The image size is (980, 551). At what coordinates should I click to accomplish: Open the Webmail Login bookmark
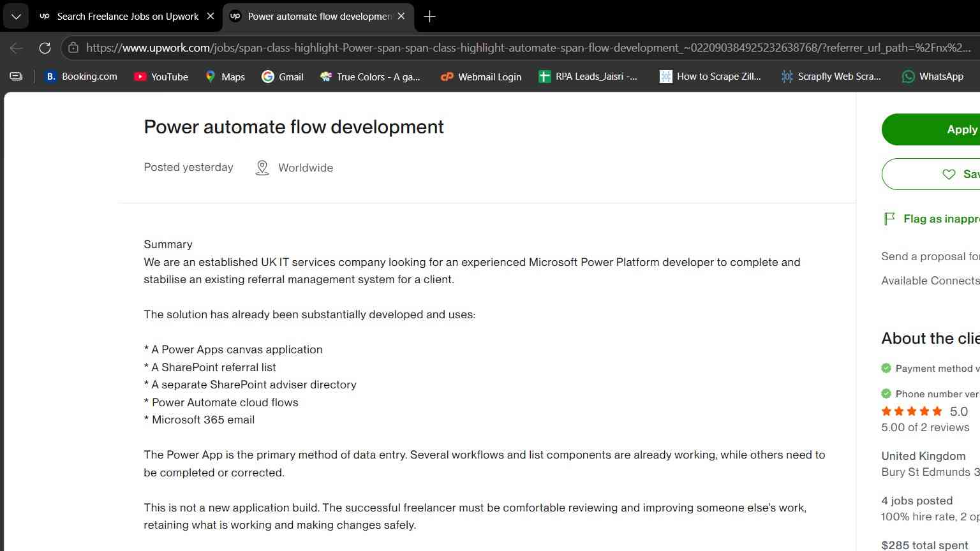coord(481,77)
